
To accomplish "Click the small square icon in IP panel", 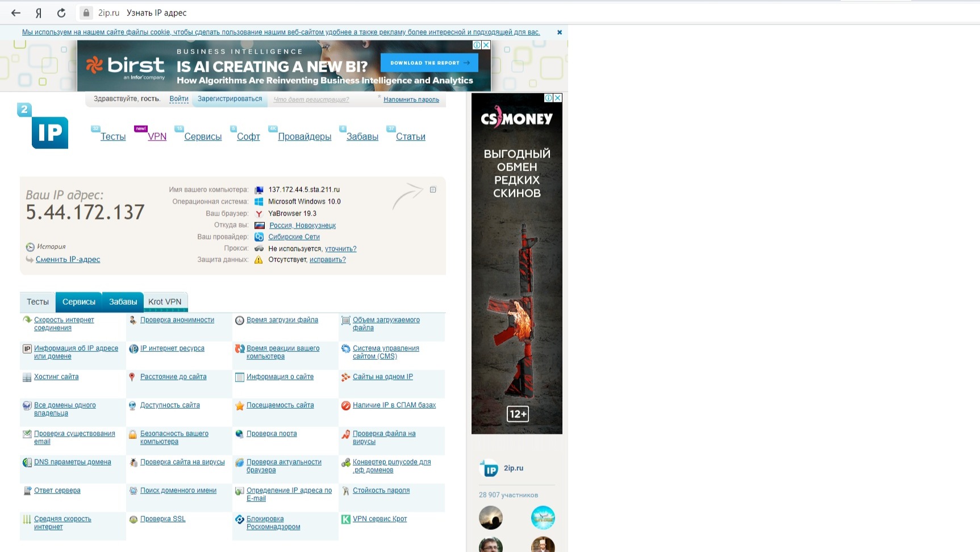I will 433,190.
